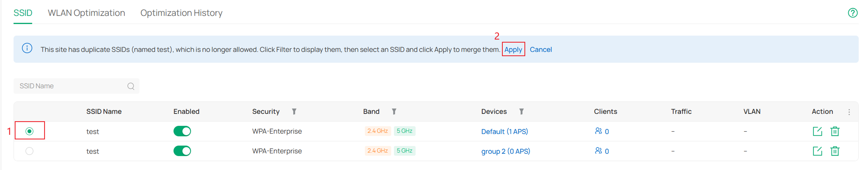This screenshot has height=170, width=868.
Task: Toggle Enabled switch for group 2 SSID
Action: pyautogui.click(x=182, y=151)
